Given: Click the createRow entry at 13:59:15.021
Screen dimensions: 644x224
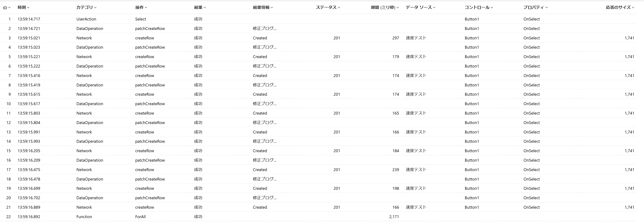Looking at the screenshot, I should point(144,38).
